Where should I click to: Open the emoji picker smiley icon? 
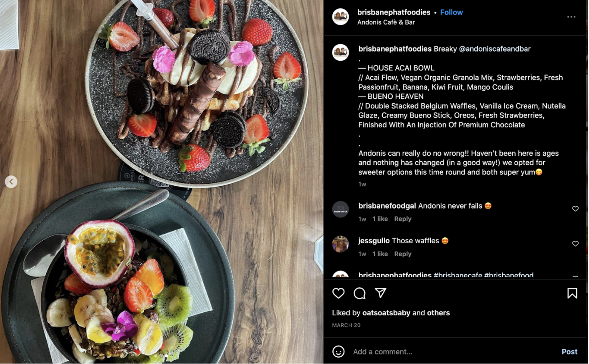pos(339,352)
